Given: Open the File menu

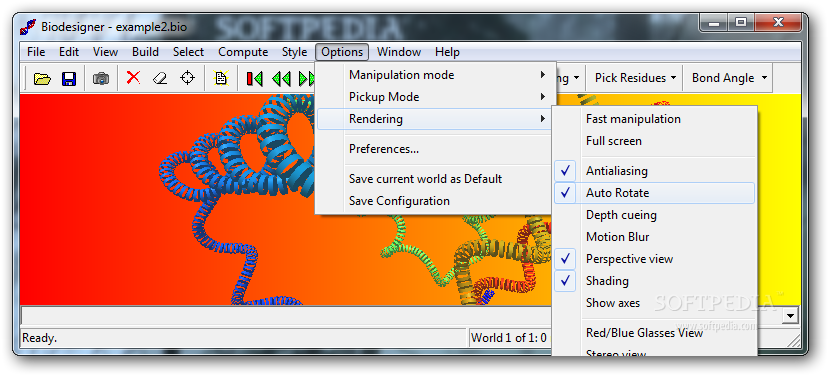Looking at the screenshot, I should 36,52.
